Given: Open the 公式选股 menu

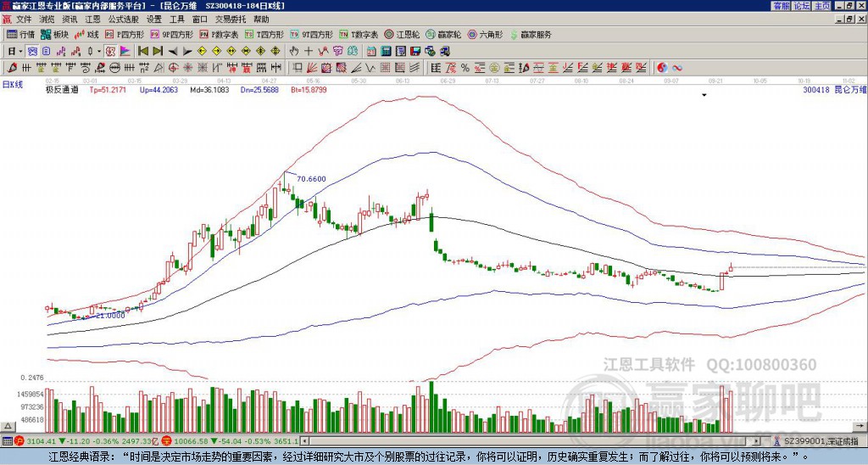Looking at the screenshot, I should (x=124, y=20).
